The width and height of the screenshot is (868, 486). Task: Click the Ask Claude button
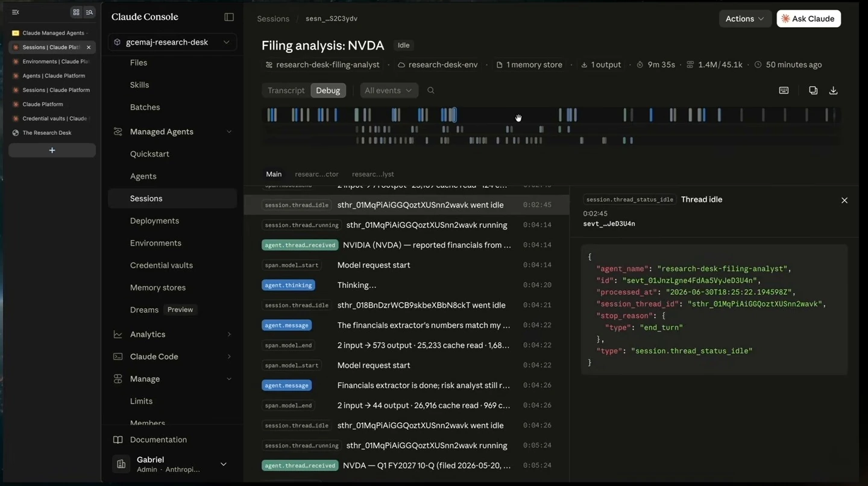(808, 19)
